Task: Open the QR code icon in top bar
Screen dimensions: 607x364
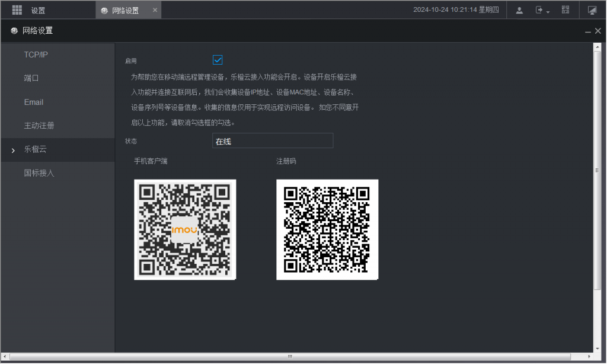Action: pos(566,10)
